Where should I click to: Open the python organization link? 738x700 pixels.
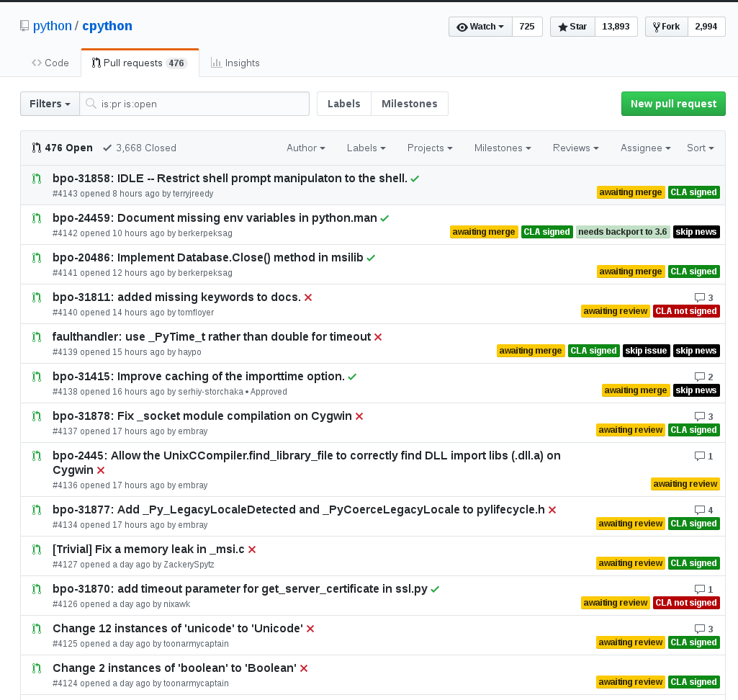pos(53,26)
